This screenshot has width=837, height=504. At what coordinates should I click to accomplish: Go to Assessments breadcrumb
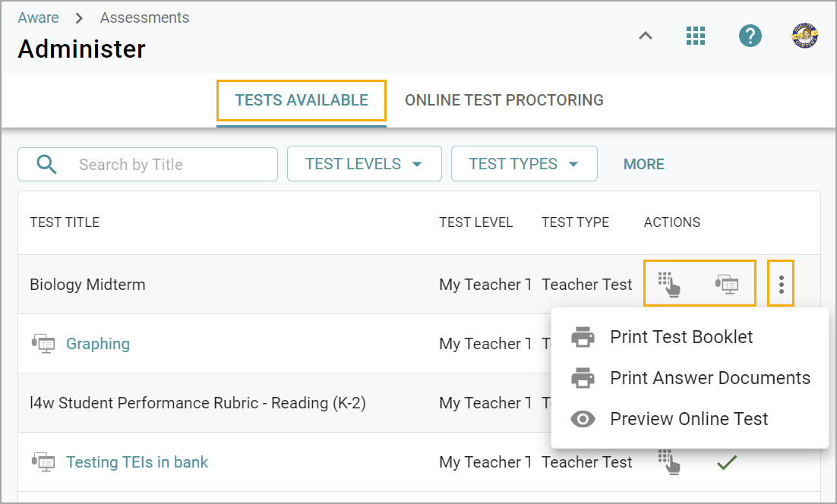coord(144,17)
